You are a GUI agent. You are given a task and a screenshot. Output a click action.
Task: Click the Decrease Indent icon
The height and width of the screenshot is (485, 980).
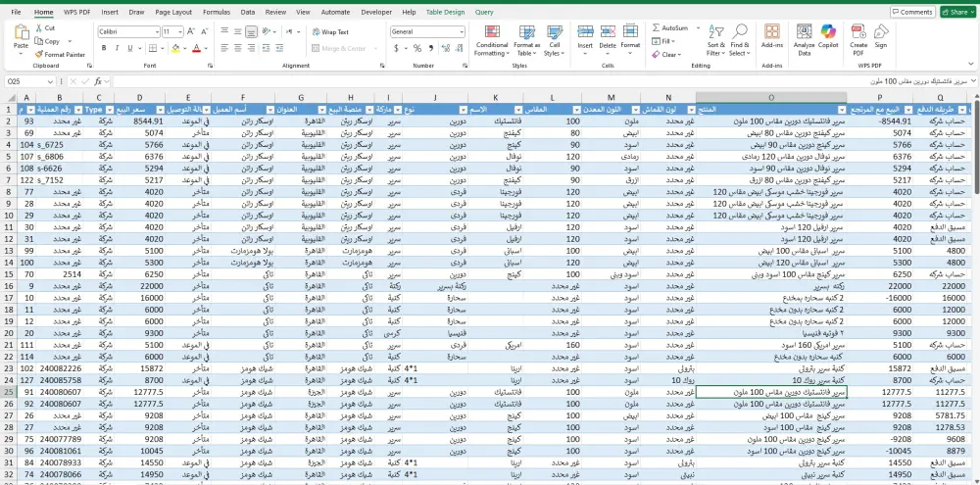tap(266, 48)
